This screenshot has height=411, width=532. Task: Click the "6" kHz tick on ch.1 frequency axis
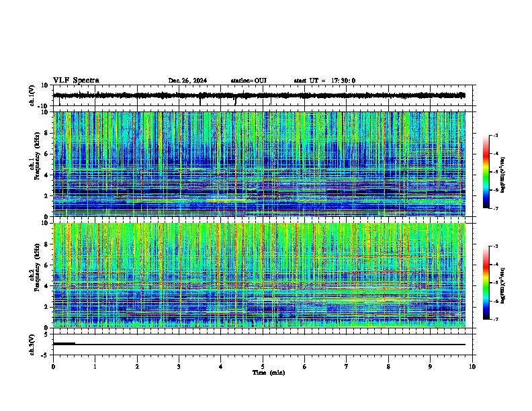pyautogui.click(x=46, y=154)
